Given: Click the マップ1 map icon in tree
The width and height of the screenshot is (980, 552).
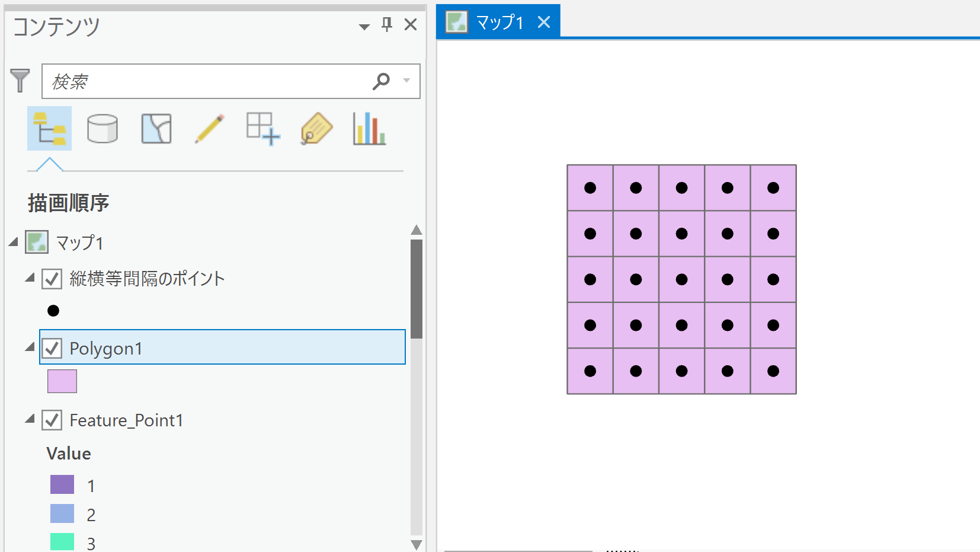Looking at the screenshot, I should [37, 242].
